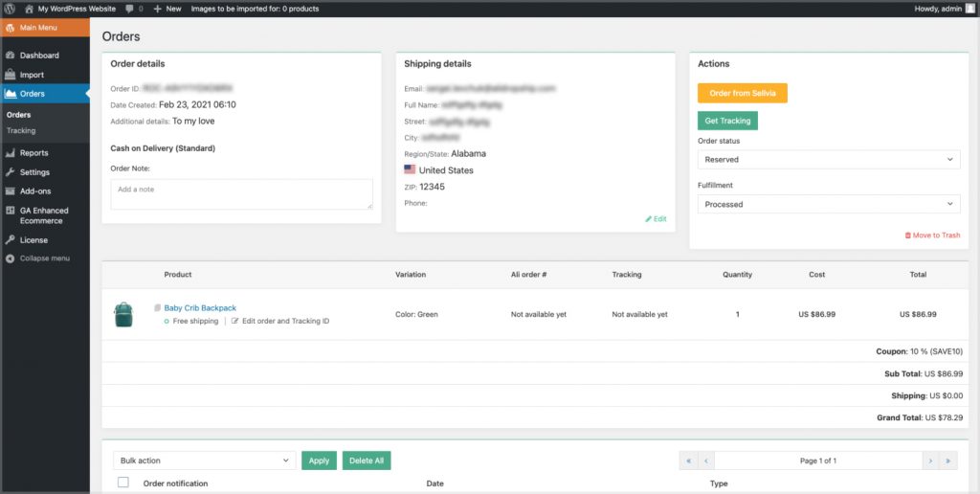Click the Order Note text field
980x494 pixels.
tap(241, 193)
